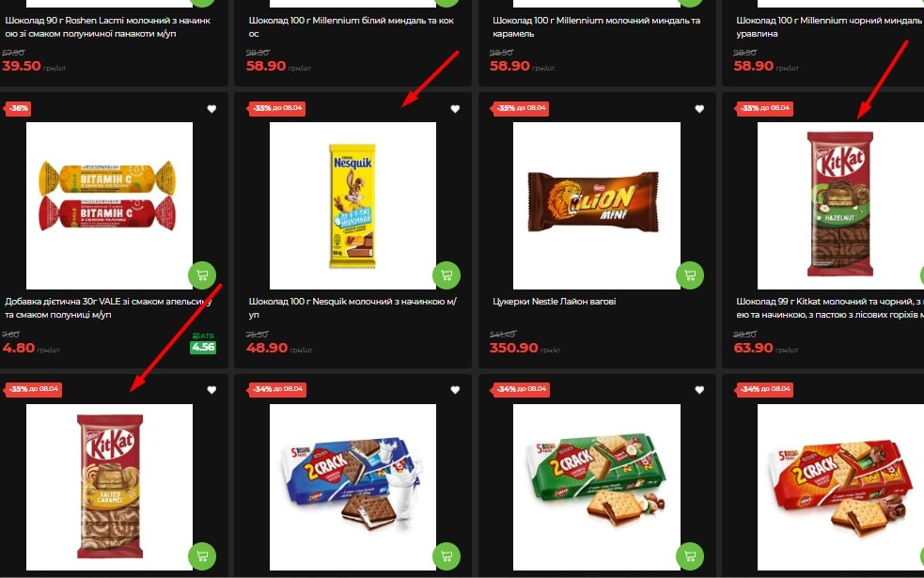Image resolution: width=924 pixels, height=578 pixels.
Task: Click the -35% discount badge on Nesquik
Action: click(277, 108)
